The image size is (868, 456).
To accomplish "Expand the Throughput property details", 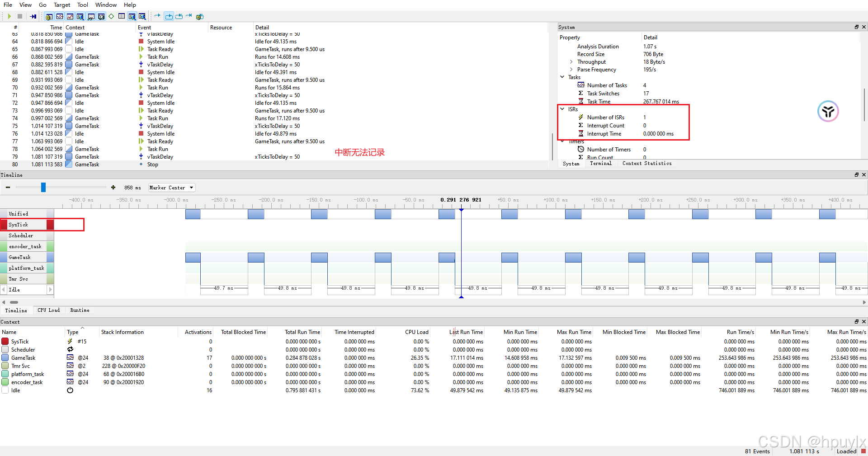I will click(572, 62).
